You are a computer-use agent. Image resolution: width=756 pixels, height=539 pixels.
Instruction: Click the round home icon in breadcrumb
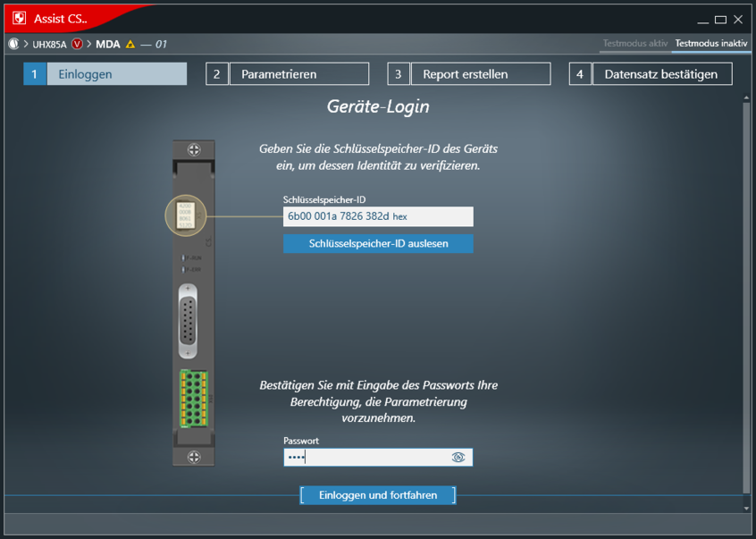(13, 44)
